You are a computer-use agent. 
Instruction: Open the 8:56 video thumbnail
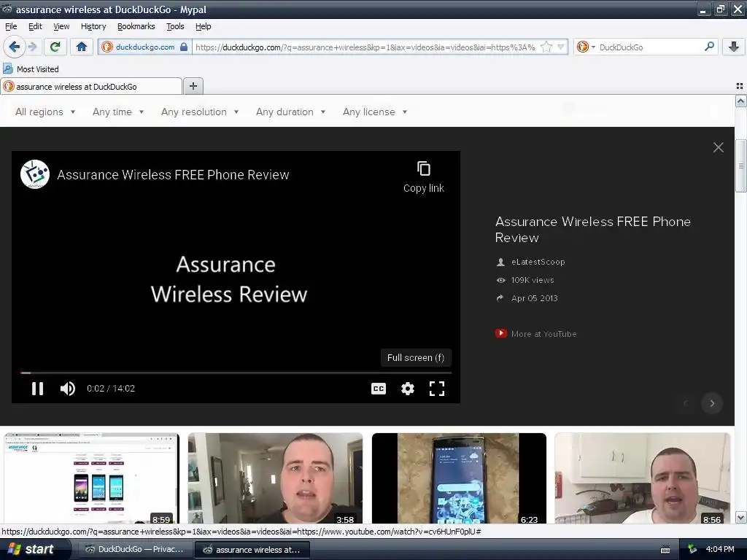[642, 478]
